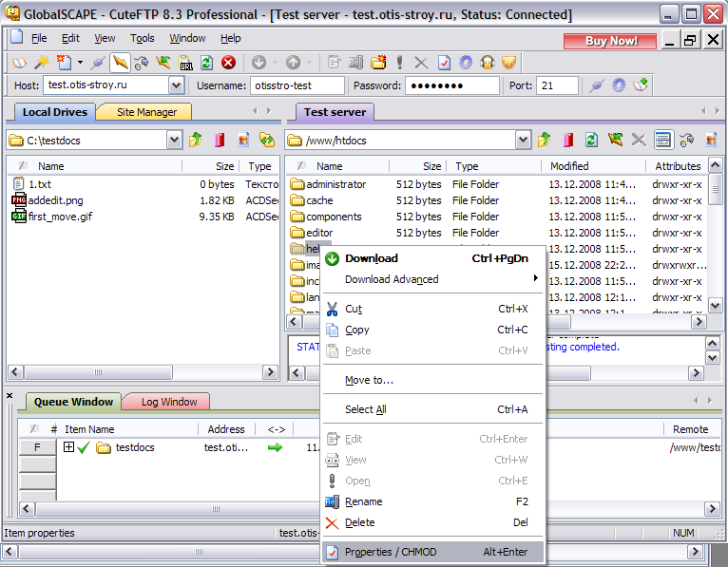Expand the C:\testdocs local path dropdown

174,141
